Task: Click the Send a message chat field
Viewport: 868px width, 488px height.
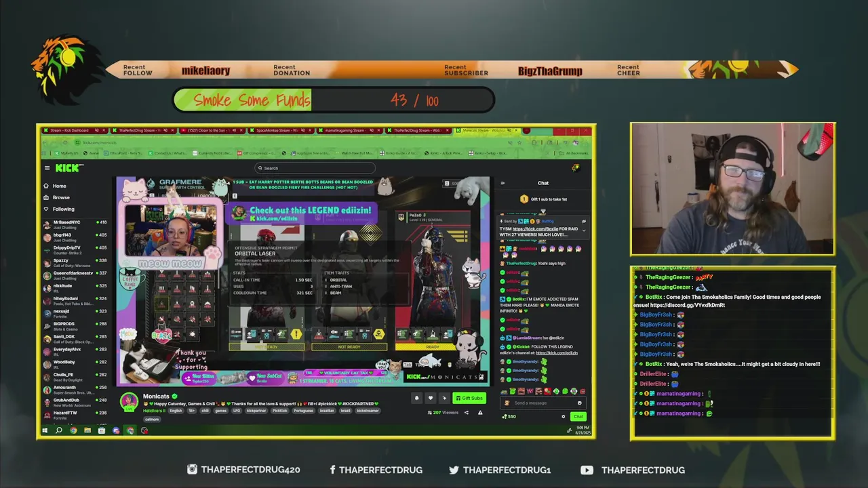Action: click(x=542, y=403)
